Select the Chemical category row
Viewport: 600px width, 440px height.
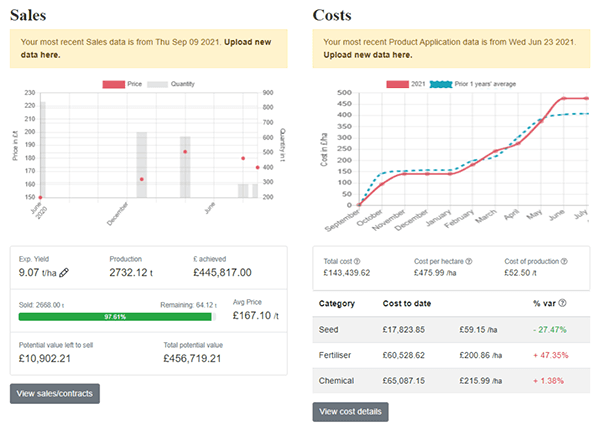coord(451,381)
